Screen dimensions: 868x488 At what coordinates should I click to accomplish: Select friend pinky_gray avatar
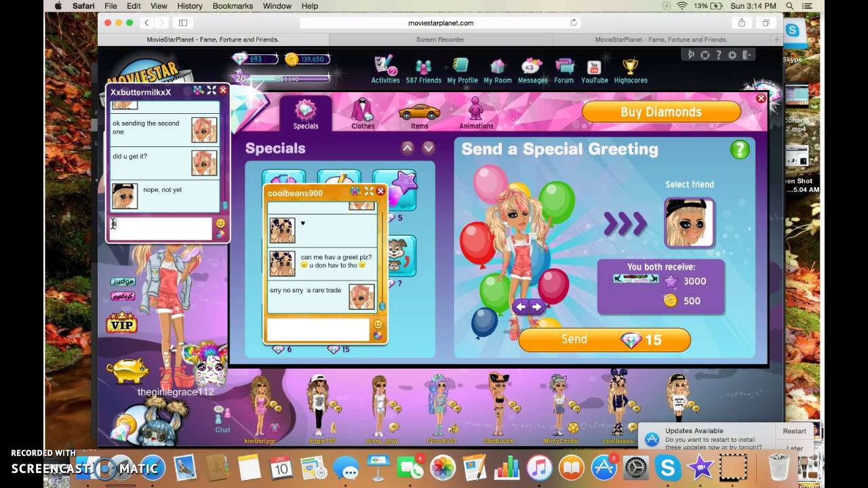point(380,405)
